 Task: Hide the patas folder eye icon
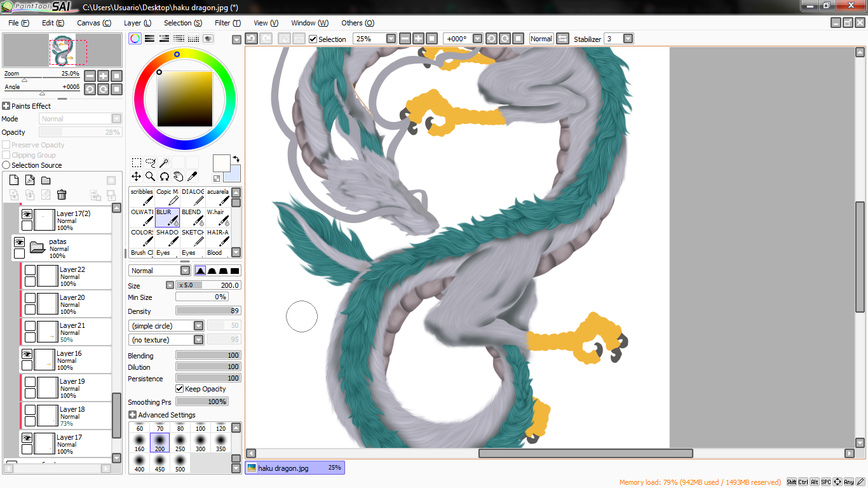(x=19, y=243)
